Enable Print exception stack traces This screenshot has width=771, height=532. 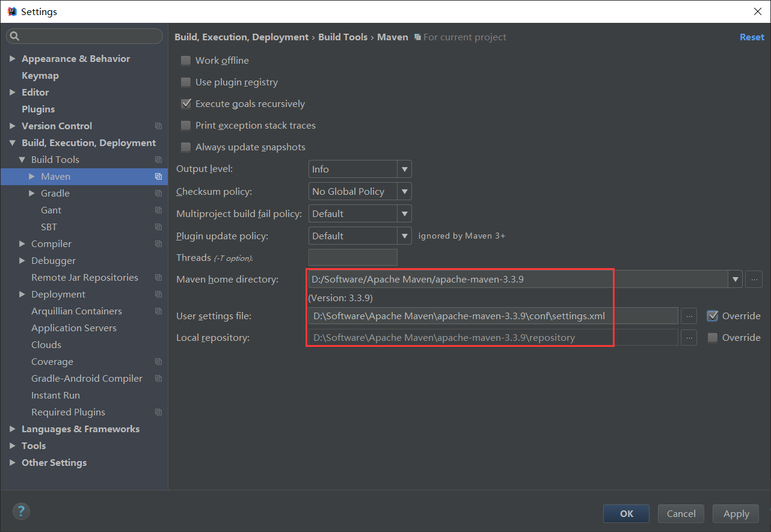pos(186,126)
